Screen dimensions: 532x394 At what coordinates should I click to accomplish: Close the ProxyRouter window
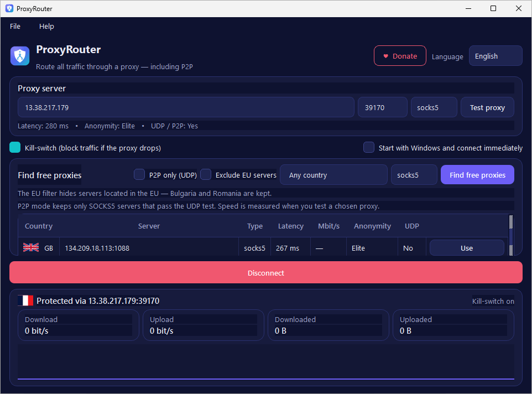(x=519, y=8)
